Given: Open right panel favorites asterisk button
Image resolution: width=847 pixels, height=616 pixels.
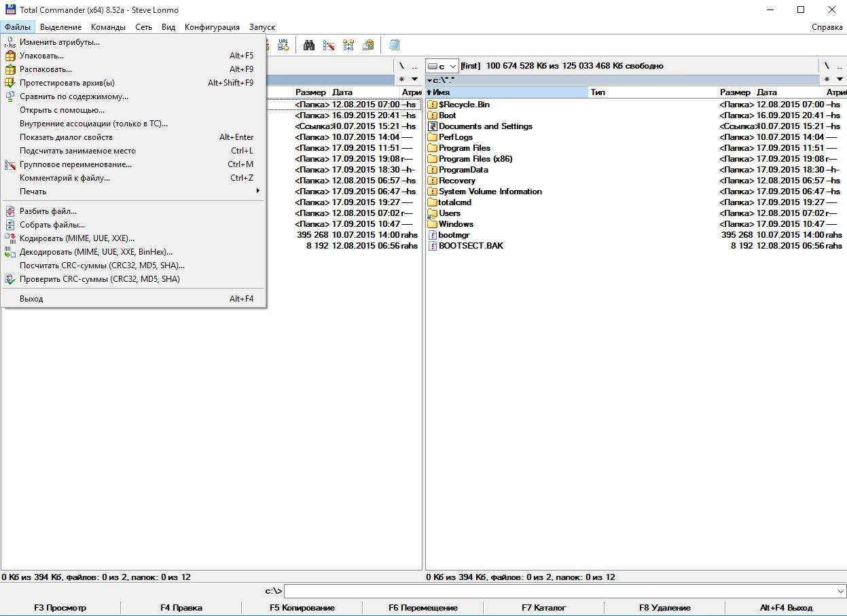Looking at the screenshot, I should tap(827, 79).
